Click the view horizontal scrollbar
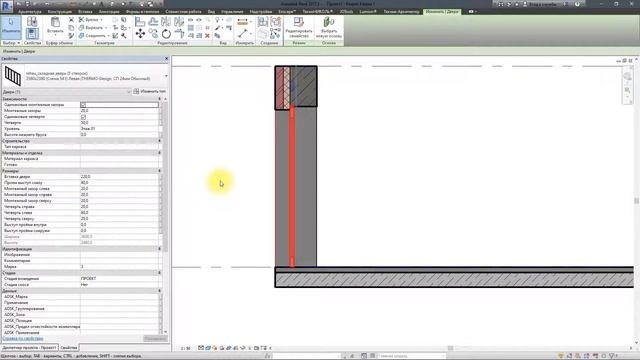 pyautogui.click(x=450, y=348)
